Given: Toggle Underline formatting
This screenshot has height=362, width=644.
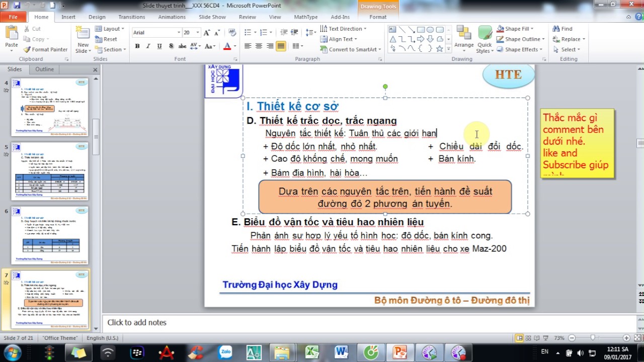Looking at the screenshot, I should (159, 46).
